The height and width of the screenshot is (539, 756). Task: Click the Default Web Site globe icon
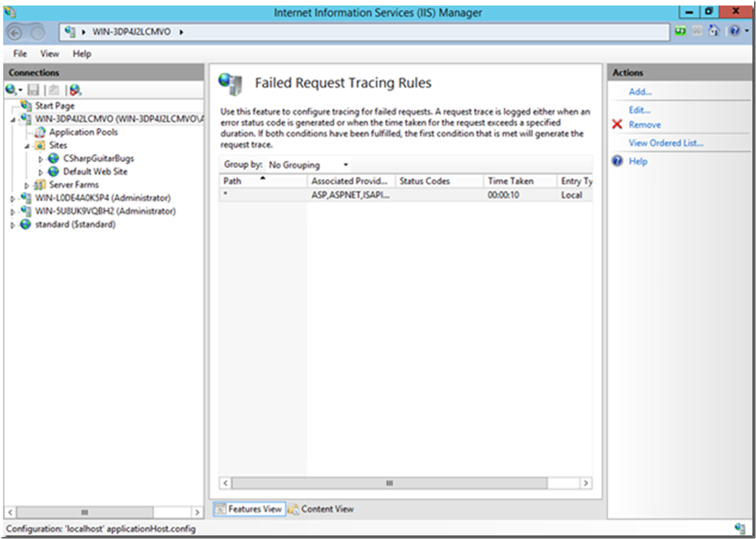pos(53,172)
